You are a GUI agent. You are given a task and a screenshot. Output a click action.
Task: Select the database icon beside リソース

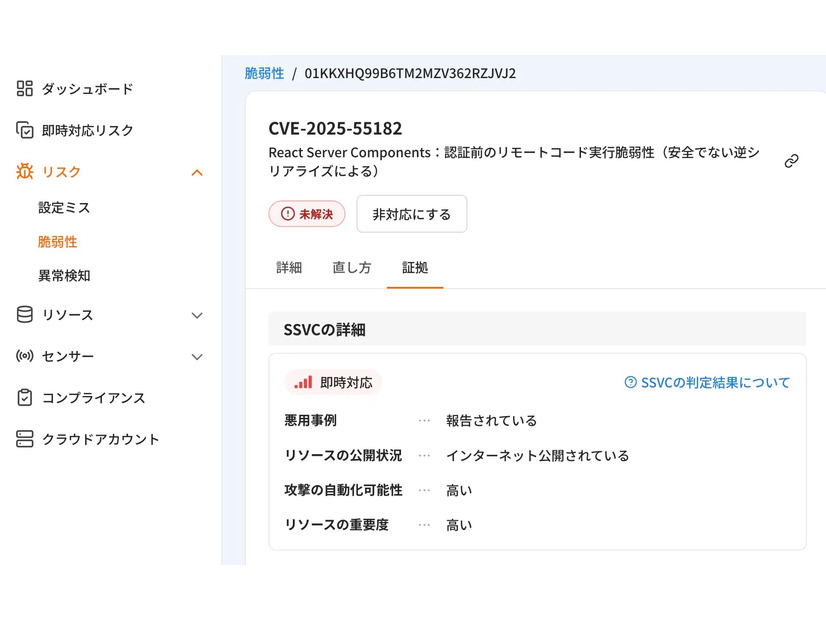pyautogui.click(x=25, y=315)
